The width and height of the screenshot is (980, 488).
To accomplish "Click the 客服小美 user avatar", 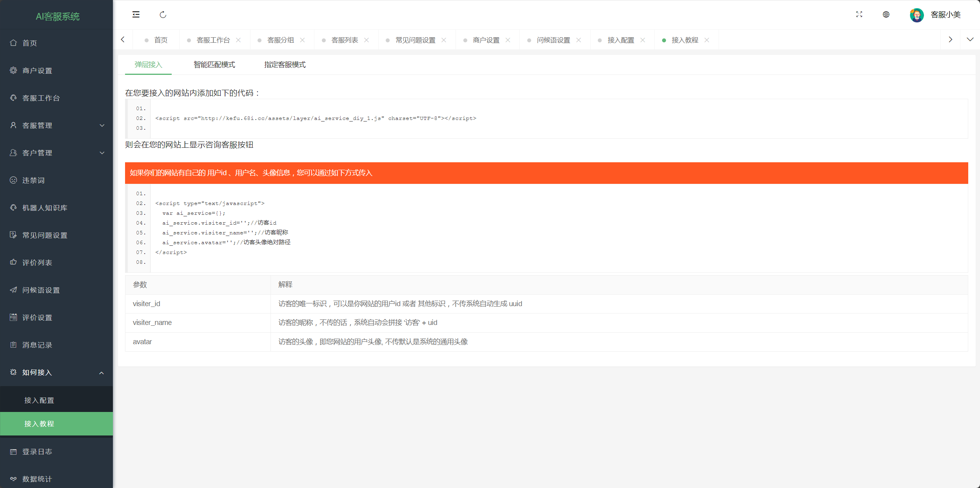I will point(916,15).
